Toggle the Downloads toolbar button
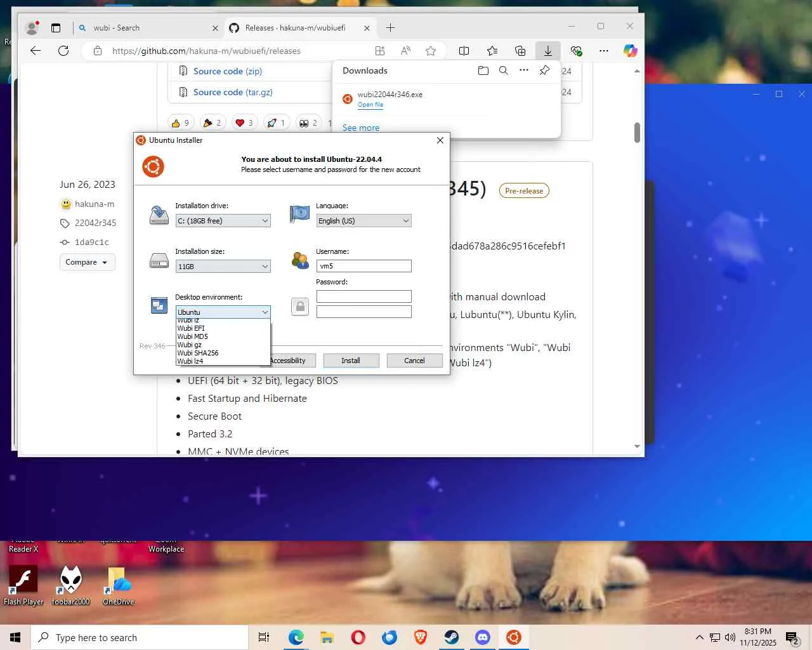The height and width of the screenshot is (650, 812). [547, 51]
